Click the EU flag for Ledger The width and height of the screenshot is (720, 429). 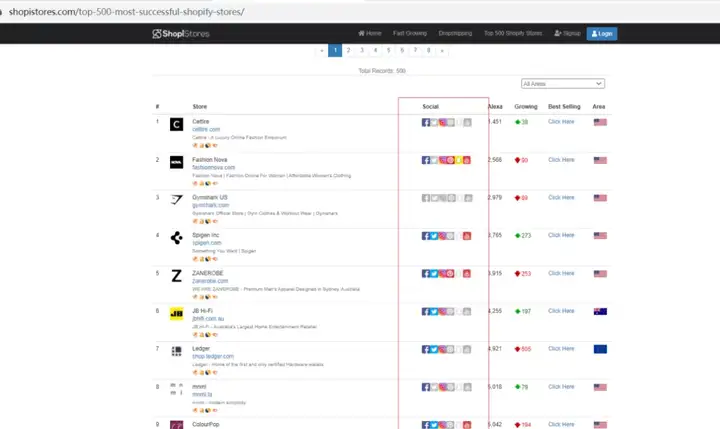coord(600,349)
